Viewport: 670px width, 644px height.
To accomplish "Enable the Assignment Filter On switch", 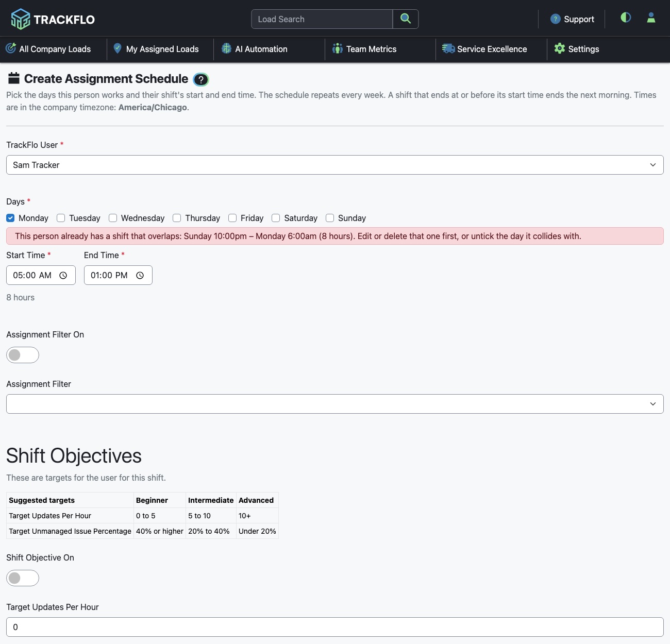I will [23, 355].
